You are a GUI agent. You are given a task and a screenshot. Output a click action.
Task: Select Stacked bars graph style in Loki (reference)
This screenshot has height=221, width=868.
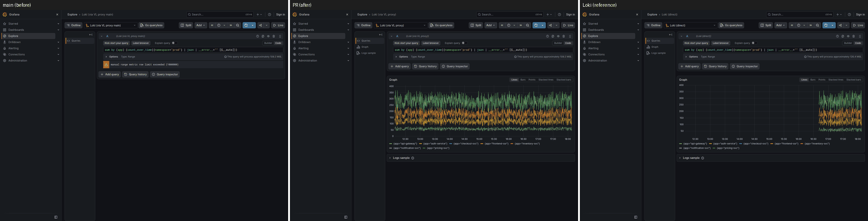(854, 80)
